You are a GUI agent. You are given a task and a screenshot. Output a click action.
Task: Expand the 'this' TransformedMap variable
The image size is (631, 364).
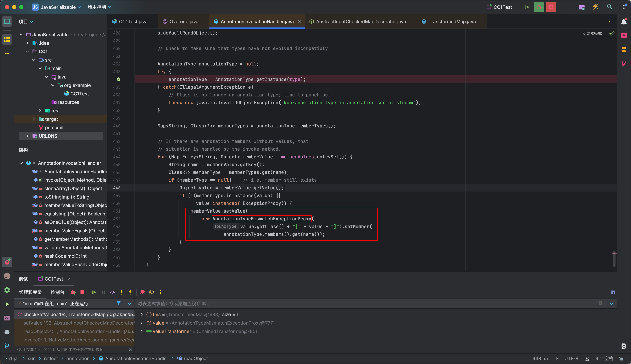pyautogui.click(x=142, y=315)
